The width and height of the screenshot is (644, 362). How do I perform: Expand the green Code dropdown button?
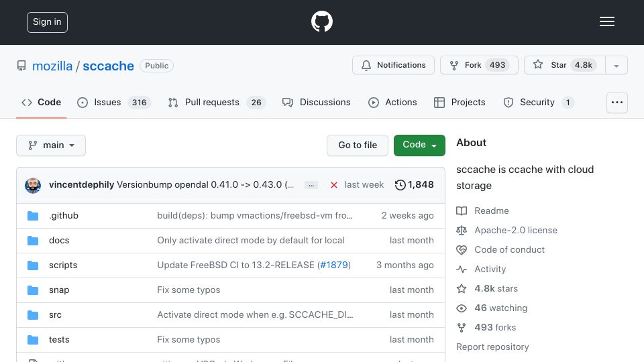(x=419, y=145)
